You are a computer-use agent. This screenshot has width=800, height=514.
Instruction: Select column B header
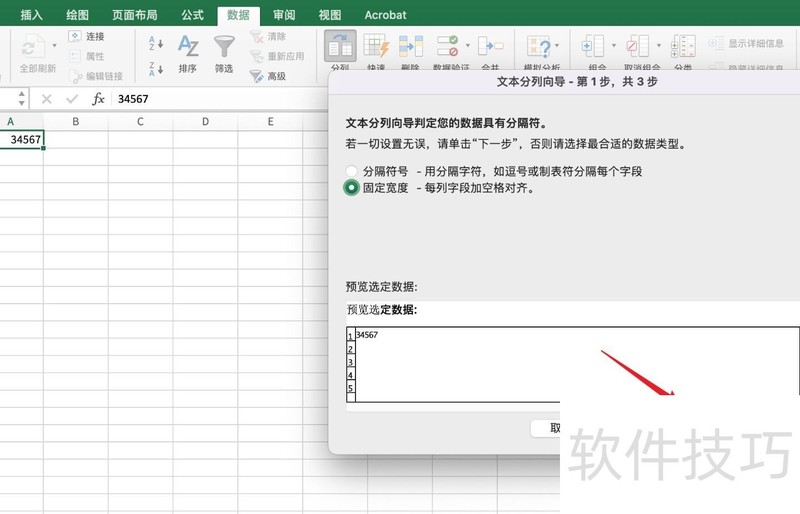click(76, 121)
